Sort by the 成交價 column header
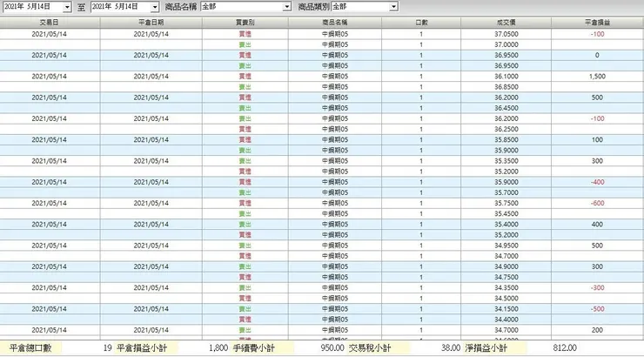644x357 pixels. (x=506, y=23)
